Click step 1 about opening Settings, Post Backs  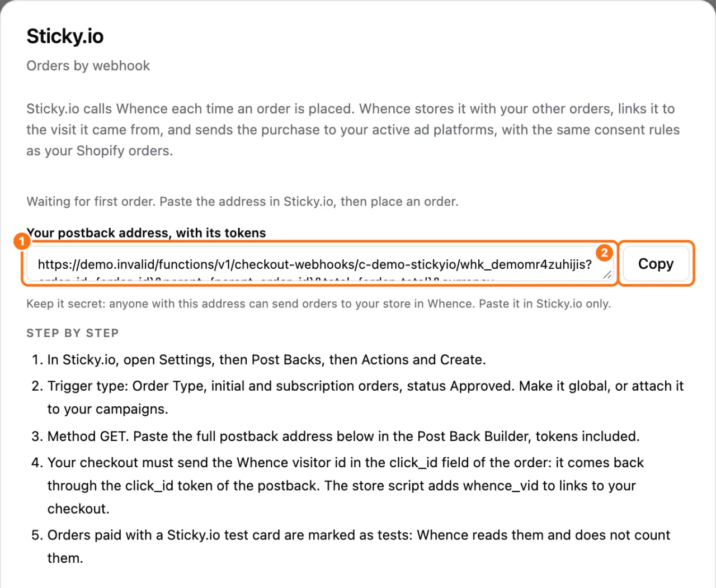266,359
